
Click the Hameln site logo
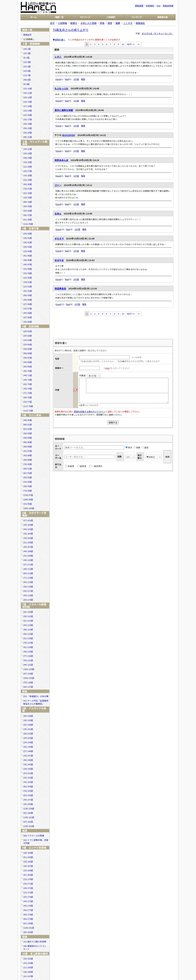tap(38, 7)
